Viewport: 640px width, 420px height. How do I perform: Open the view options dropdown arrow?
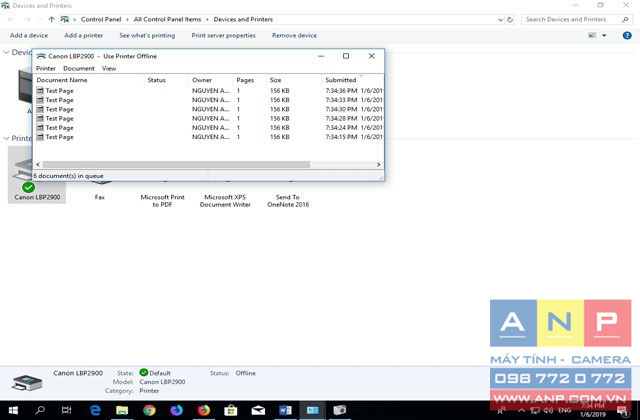click(x=604, y=36)
